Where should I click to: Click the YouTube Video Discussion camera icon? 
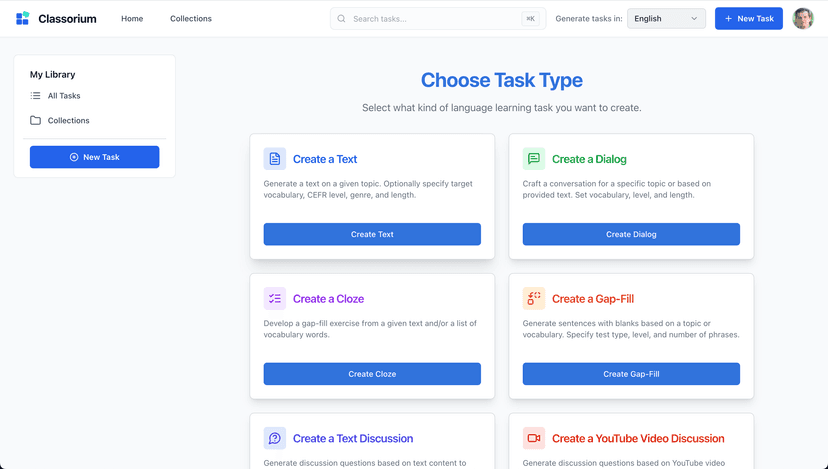click(533, 438)
